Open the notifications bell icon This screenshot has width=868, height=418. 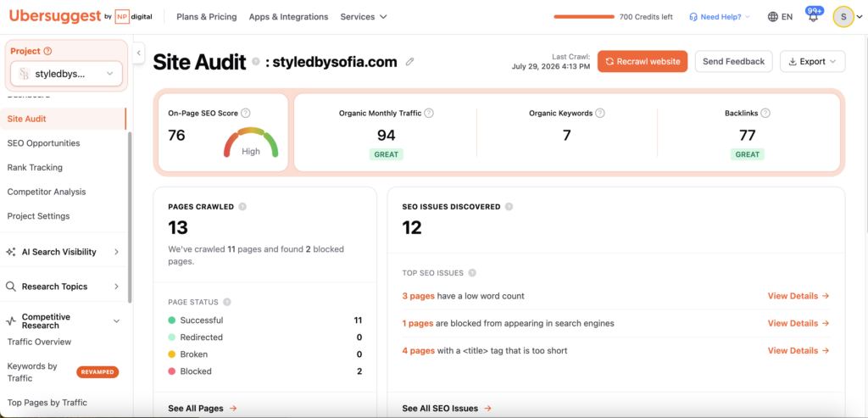(x=813, y=17)
